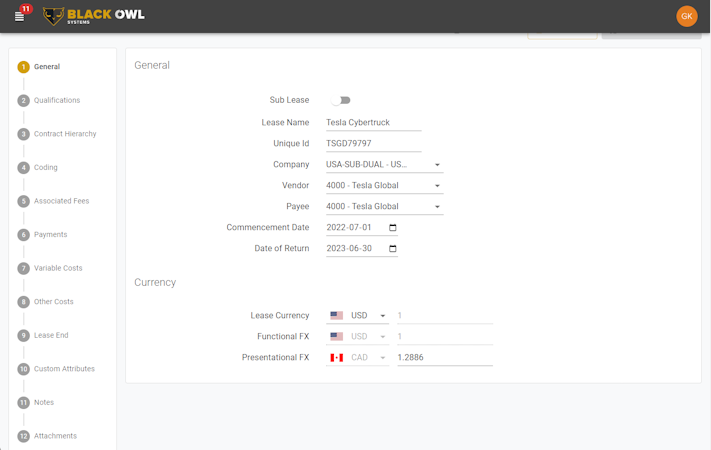711x450 pixels.
Task: Click the step 9 Lease End circle icon
Action: pyautogui.click(x=24, y=335)
